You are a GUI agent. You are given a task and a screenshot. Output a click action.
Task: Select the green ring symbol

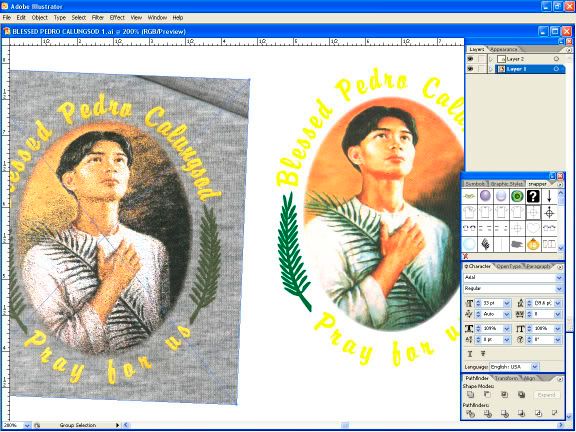(517, 196)
